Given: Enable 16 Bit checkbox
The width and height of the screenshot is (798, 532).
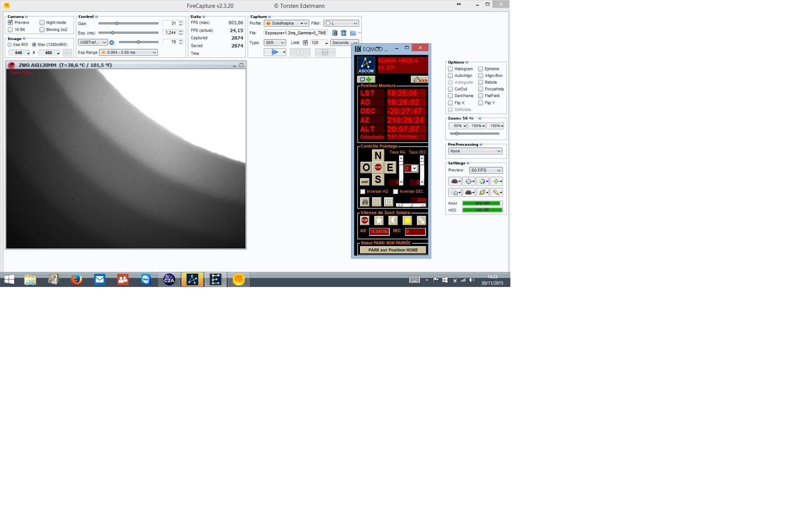Looking at the screenshot, I should pos(10,30).
